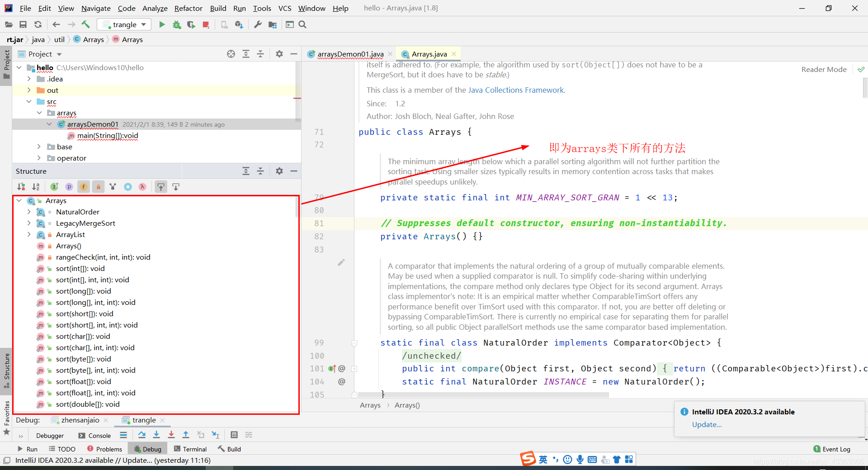Toggle Show Properties purple p button
The height and width of the screenshot is (470, 868).
tap(69, 186)
